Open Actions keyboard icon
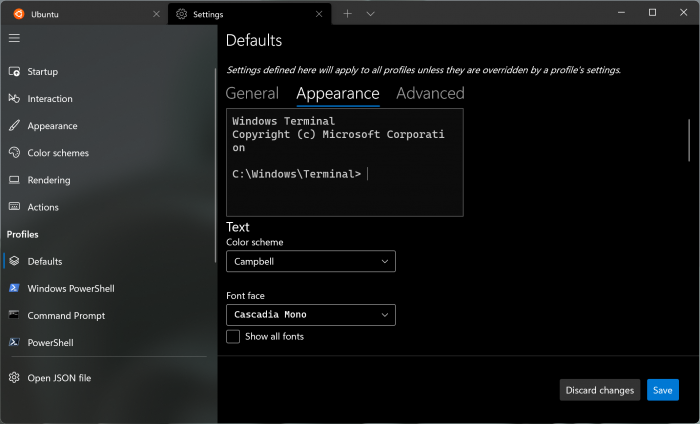 pyautogui.click(x=14, y=207)
